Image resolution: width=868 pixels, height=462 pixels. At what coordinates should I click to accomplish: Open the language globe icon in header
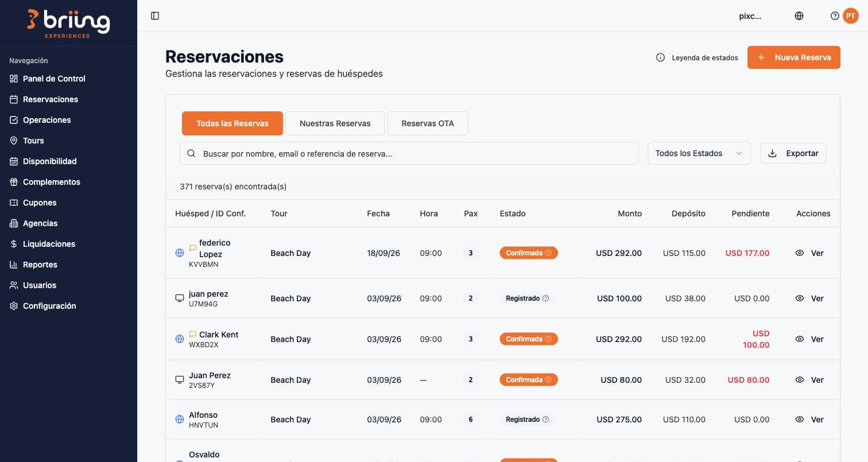pos(799,16)
